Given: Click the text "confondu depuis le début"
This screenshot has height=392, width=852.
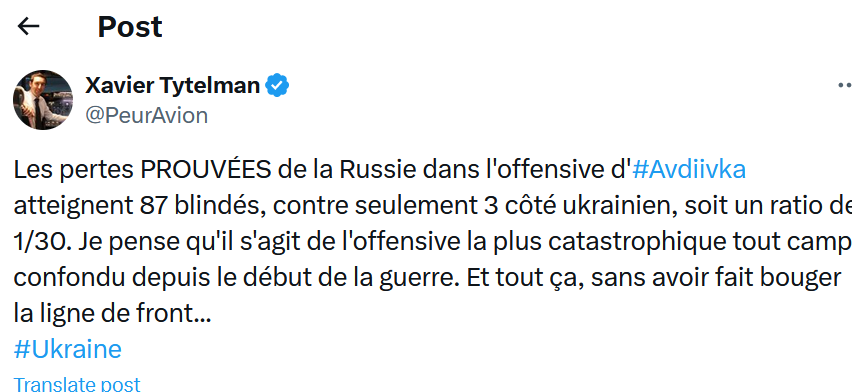Looking at the screenshot, I should point(144,278).
